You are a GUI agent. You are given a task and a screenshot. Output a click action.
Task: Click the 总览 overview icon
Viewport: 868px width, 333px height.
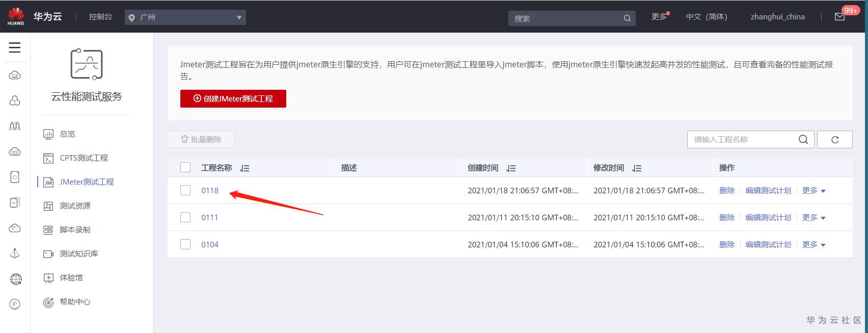tap(48, 134)
